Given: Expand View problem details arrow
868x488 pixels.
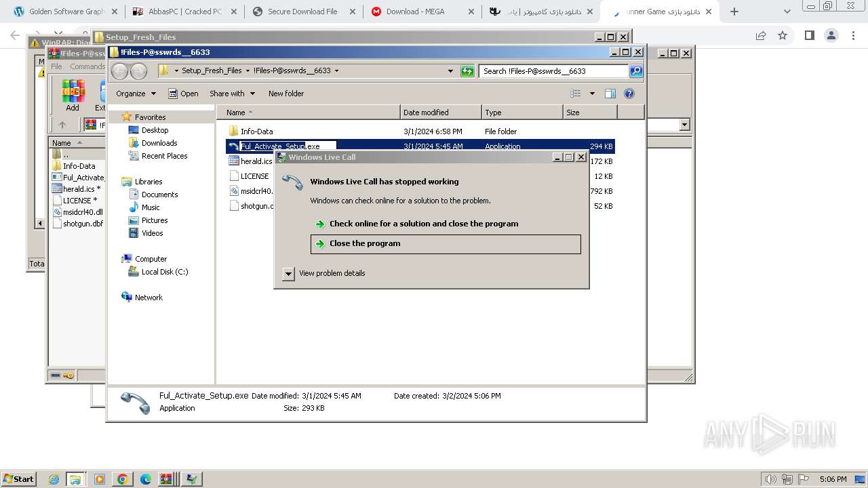Looking at the screenshot, I should pos(288,274).
